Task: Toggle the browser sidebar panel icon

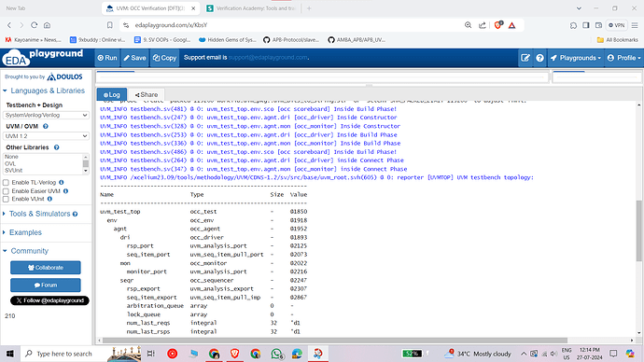Action: click(586, 25)
